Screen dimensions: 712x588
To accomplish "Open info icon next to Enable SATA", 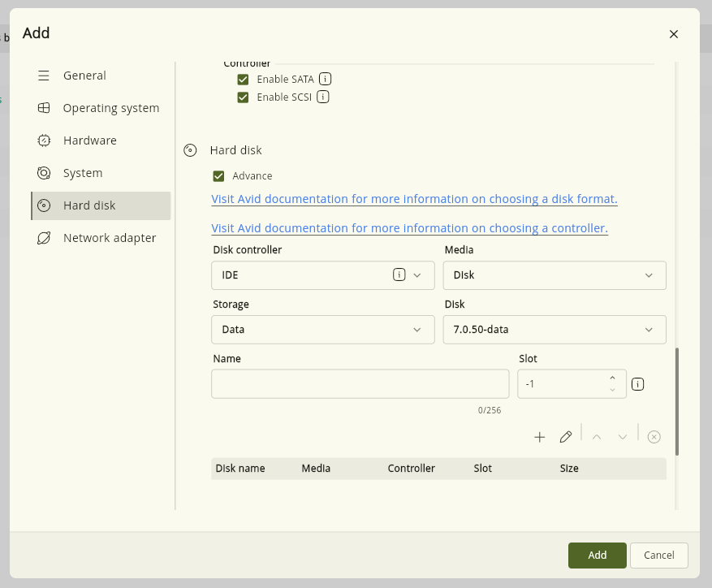I will (325, 79).
